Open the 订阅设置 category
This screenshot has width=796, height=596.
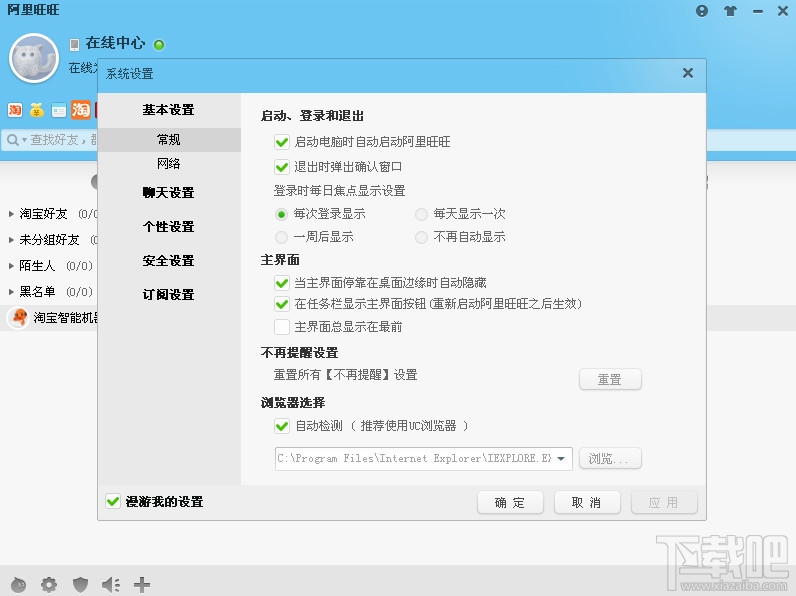pyautogui.click(x=169, y=294)
